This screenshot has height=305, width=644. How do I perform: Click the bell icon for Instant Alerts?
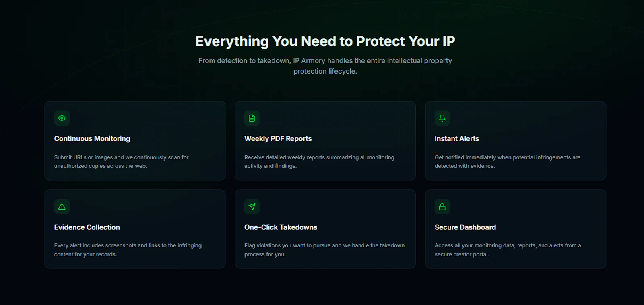pyautogui.click(x=442, y=118)
